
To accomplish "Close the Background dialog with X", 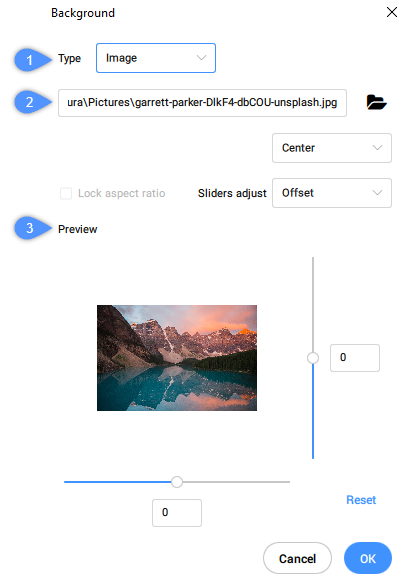I will (x=391, y=12).
